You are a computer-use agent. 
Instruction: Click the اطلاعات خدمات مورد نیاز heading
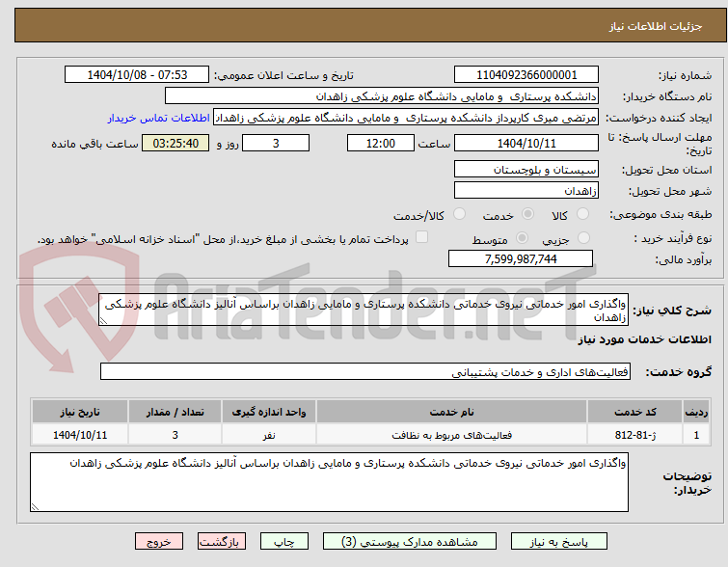point(644,339)
